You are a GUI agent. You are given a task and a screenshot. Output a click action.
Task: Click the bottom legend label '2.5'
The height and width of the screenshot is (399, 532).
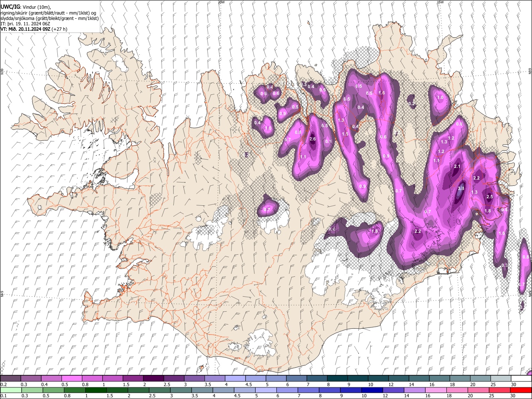152,396
